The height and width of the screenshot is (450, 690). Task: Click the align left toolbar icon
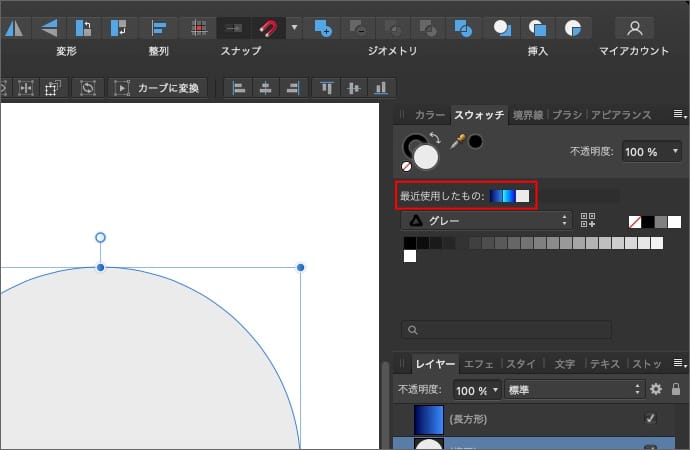point(239,88)
